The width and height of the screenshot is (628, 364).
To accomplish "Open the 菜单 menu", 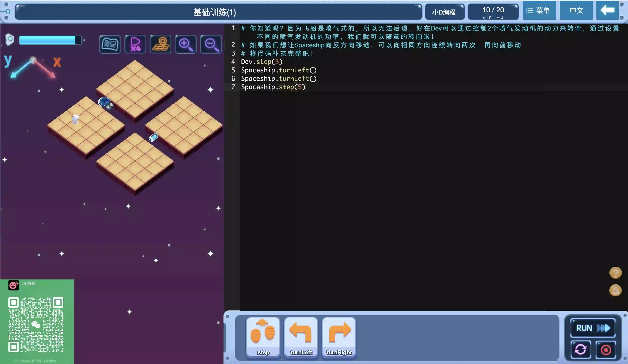I will [539, 11].
